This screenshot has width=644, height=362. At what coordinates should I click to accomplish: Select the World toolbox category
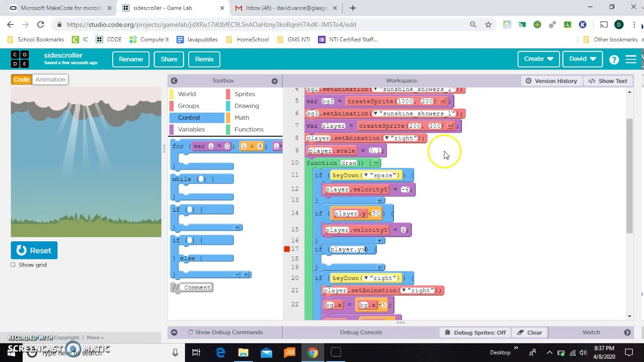coord(196,94)
